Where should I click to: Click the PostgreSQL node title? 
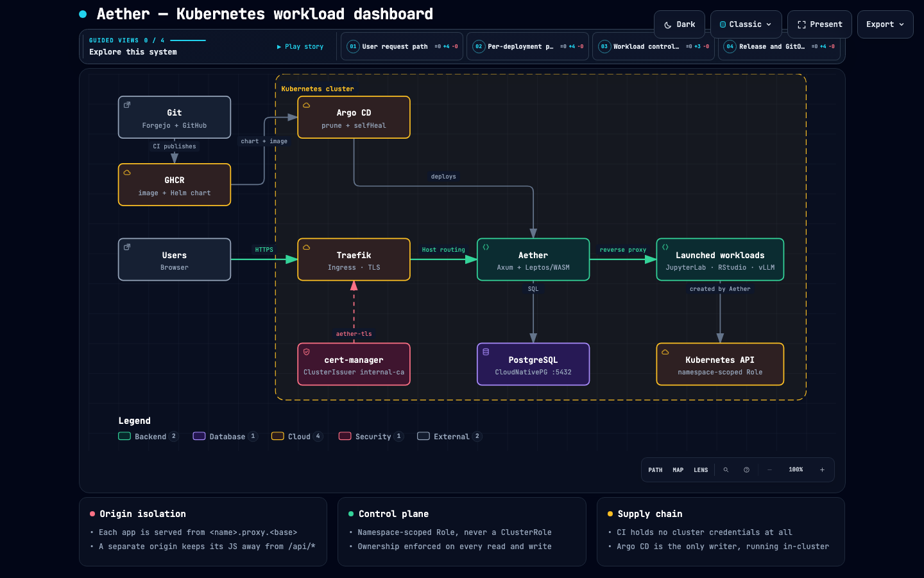coord(533,360)
